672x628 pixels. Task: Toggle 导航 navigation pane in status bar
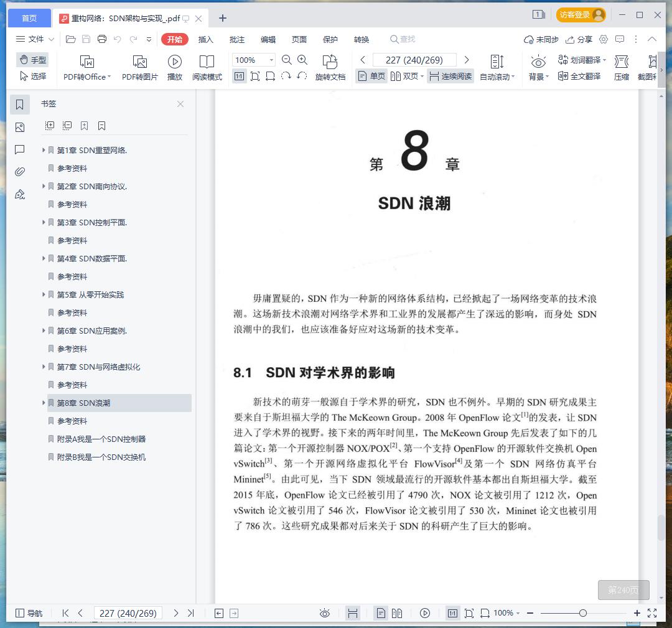29,614
